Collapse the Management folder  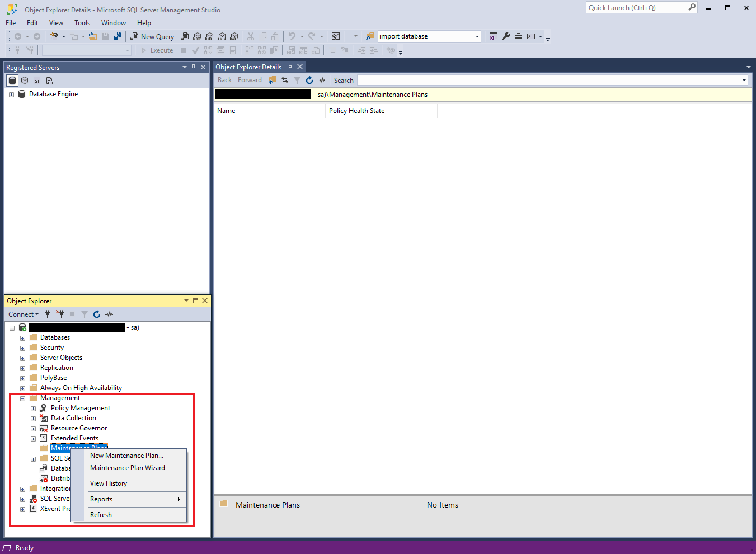pos(22,398)
